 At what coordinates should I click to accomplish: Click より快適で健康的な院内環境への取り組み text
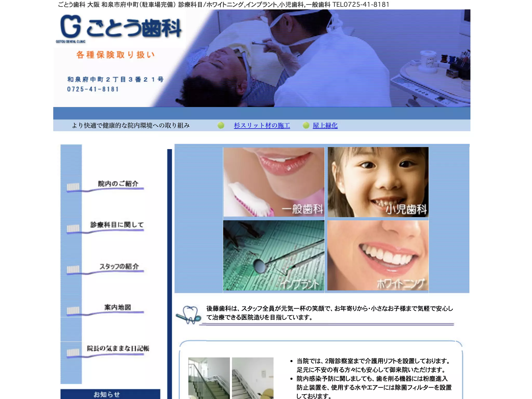pyautogui.click(x=131, y=125)
